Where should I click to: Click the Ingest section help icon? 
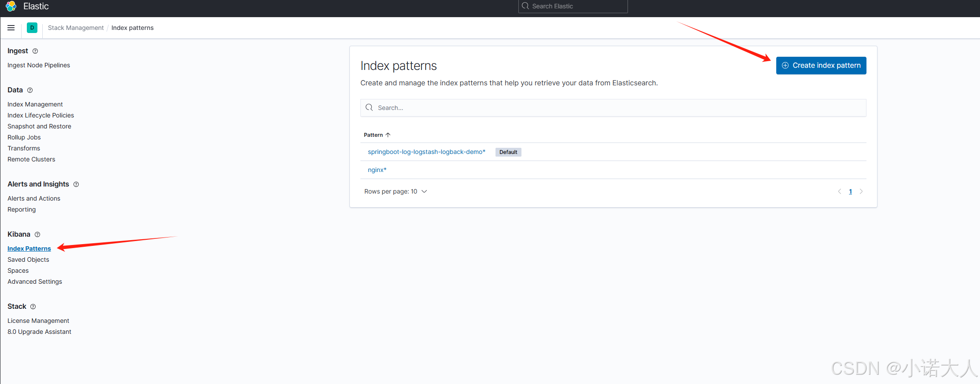point(35,51)
